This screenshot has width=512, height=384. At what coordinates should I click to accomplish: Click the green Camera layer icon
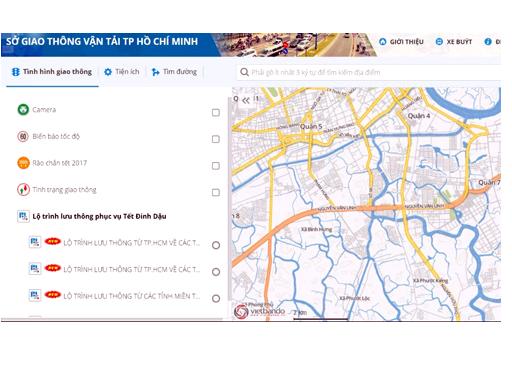(x=23, y=109)
